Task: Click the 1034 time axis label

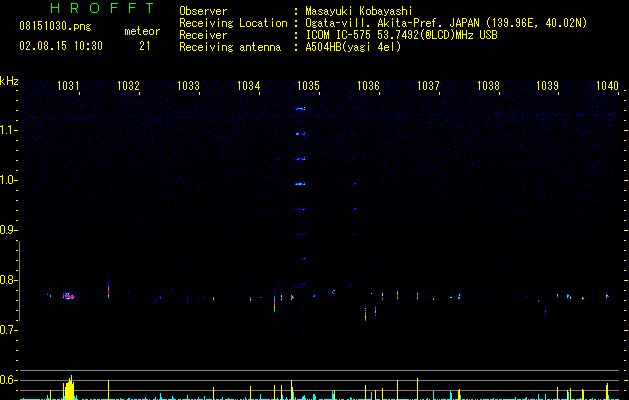Action: click(x=248, y=85)
